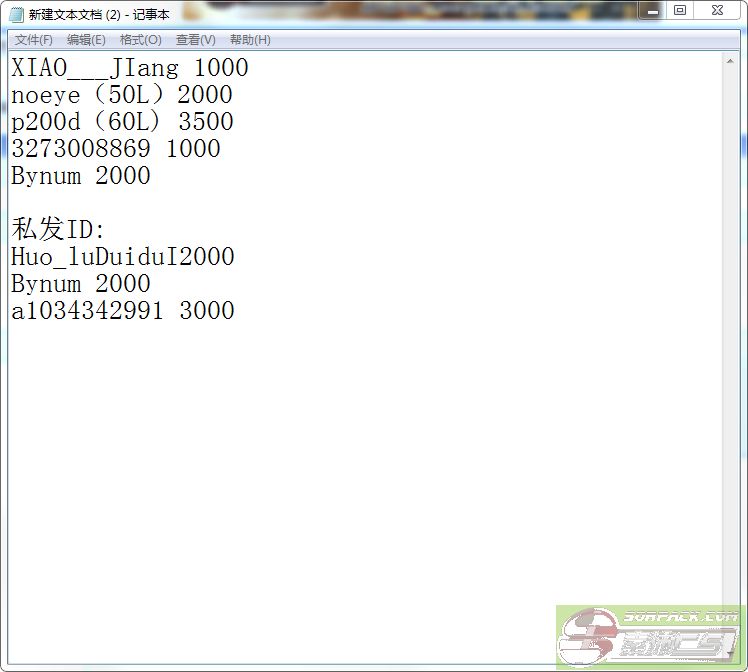Click on the p200d (60L) 3500 line
The image size is (748, 672).
(x=122, y=123)
